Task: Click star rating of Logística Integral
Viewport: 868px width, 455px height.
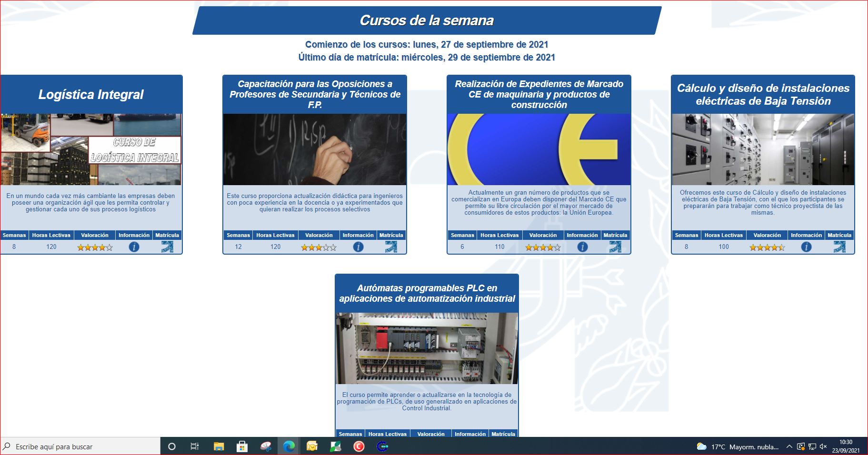Action: (x=95, y=247)
